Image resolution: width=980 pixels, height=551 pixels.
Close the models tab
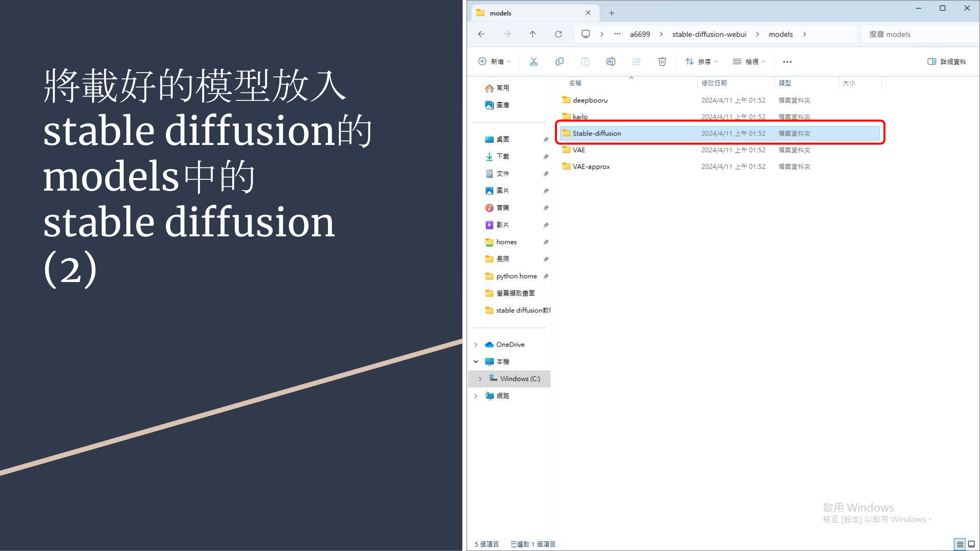coord(588,13)
